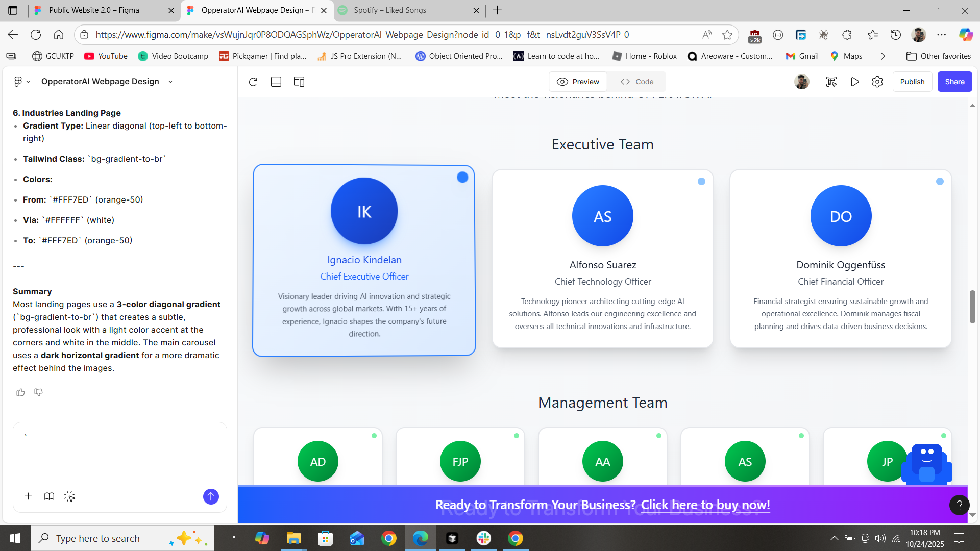The height and width of the screenshot is (551, 980).
Task: Click the point-and-edit sparkle cursor icon
Action: [x=70, y=496]
